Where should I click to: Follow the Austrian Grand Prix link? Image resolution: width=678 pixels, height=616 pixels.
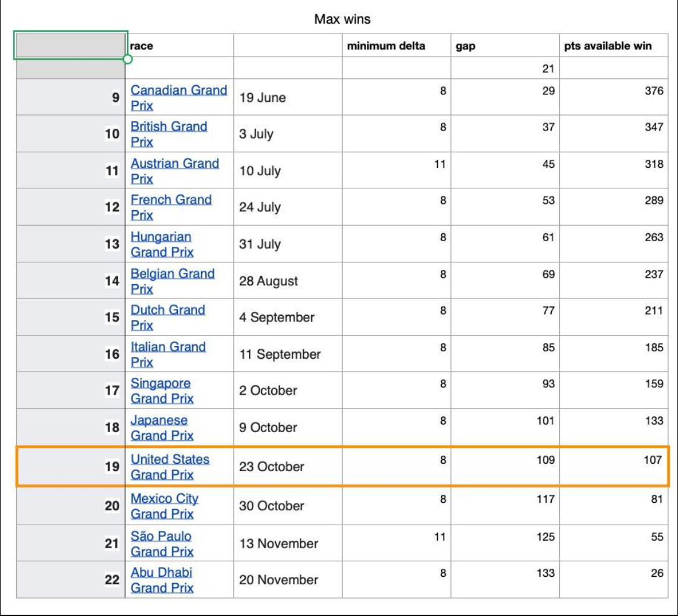tap(175, 171)
